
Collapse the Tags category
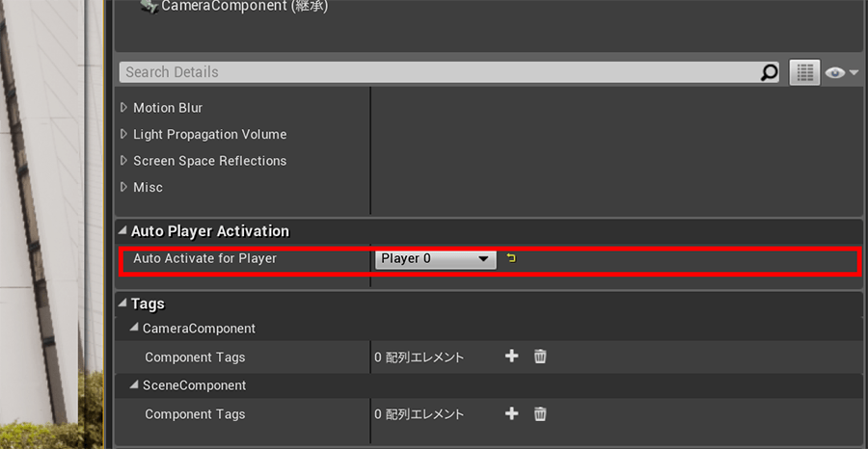click(122, 304)
